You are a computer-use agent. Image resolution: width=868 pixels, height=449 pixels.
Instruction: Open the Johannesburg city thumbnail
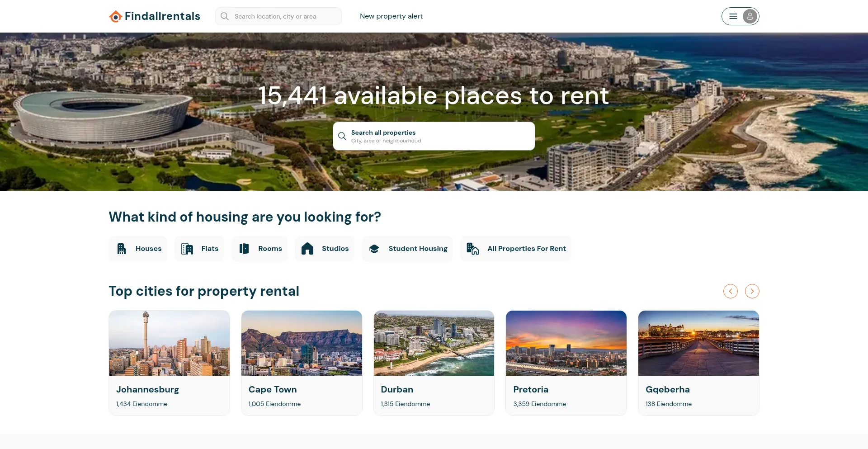[169, 343]
